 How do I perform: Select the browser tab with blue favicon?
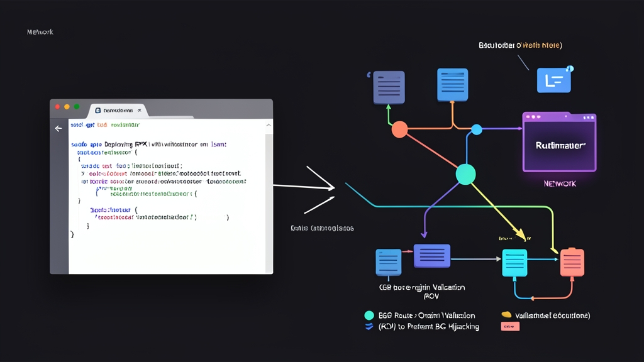[x=117, y=111]
